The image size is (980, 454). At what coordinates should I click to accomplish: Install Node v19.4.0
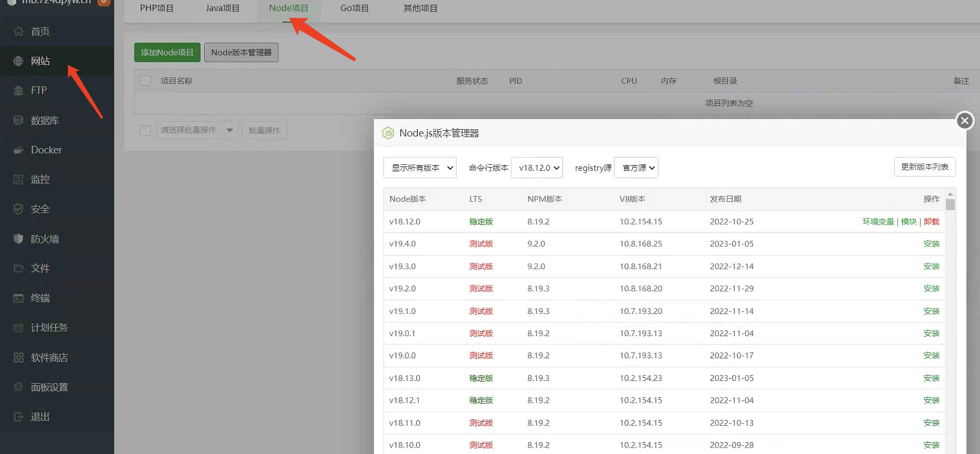tap(931, 244)
